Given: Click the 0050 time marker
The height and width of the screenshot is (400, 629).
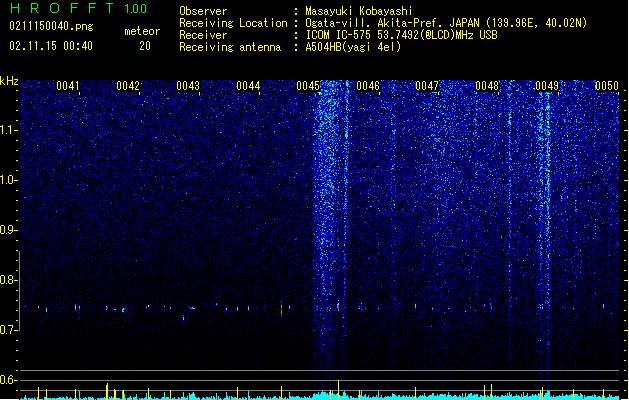Looking at the screenshot, I should click(607, 85).
